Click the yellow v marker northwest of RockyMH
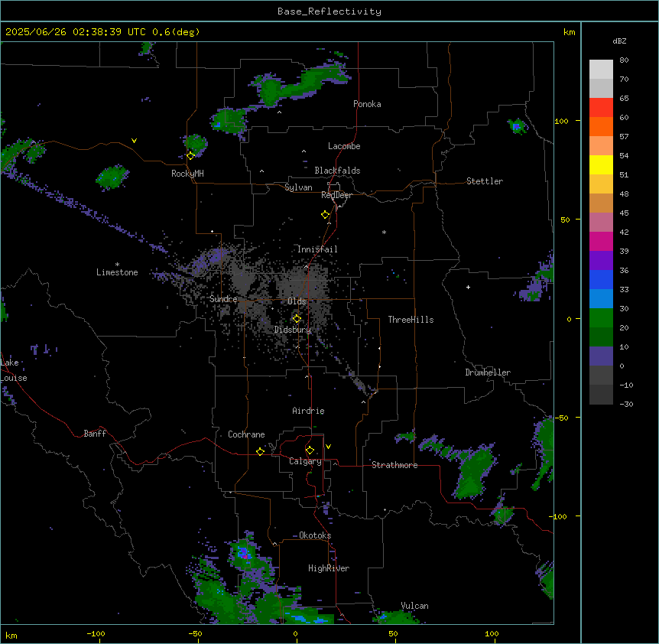The height and width of the screenshot is (644, 659). point(134,141)
